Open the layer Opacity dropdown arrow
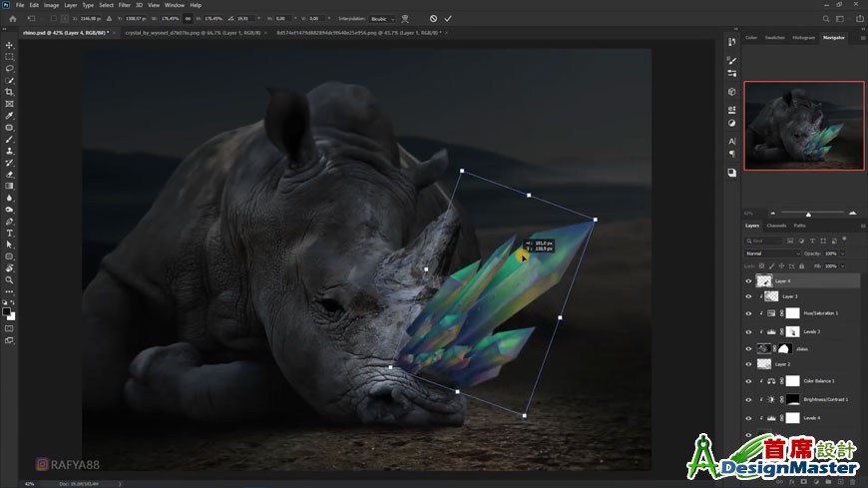The height and width of the screenshot is (488, 868). (842, 253)
